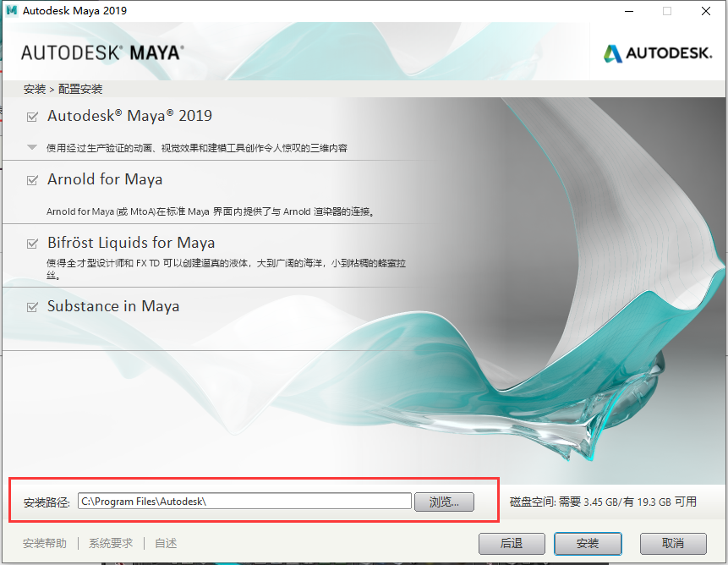This screenshot has width=728, height=565.
Task: Click the Maya icon in the title bar
Action: tap(12, 11)
